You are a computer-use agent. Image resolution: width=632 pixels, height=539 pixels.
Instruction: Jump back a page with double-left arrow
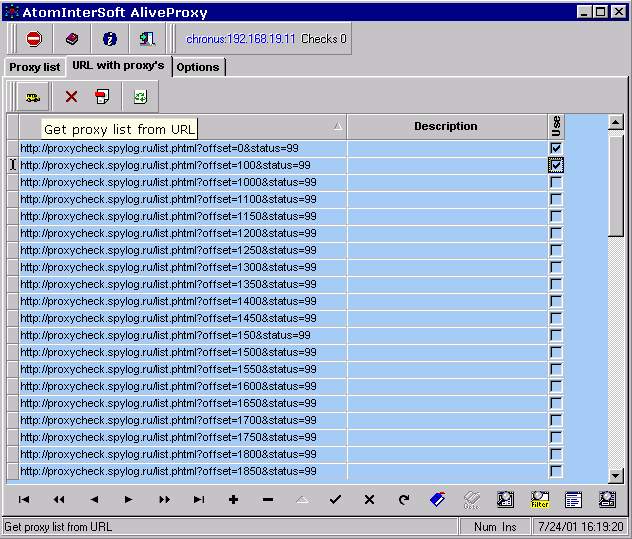tap(59, 499)
